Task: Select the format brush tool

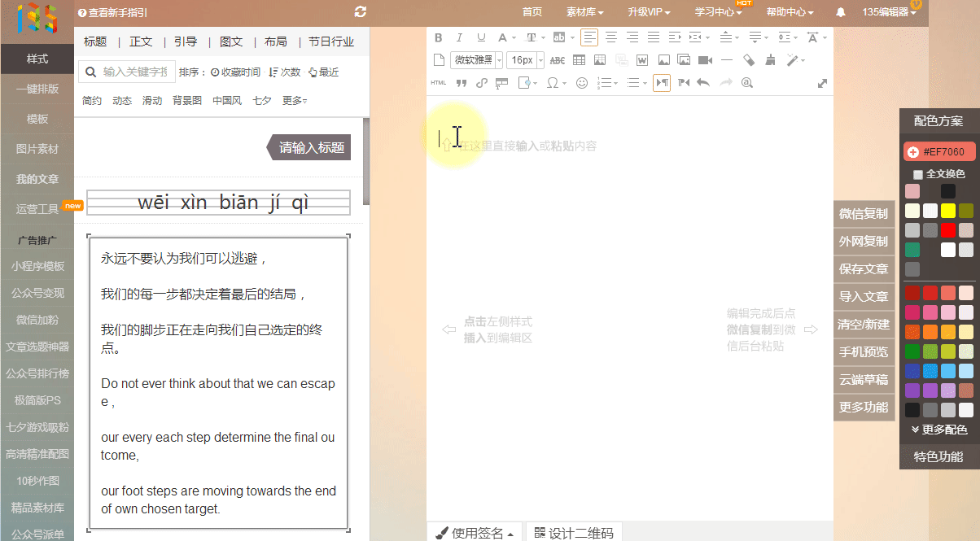Action: click(770, 60)
